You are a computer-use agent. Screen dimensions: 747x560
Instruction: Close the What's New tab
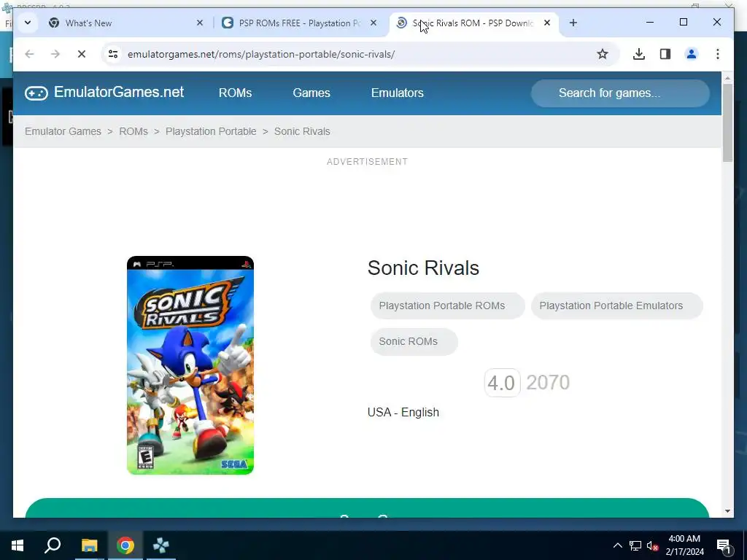tap(200, 23)
